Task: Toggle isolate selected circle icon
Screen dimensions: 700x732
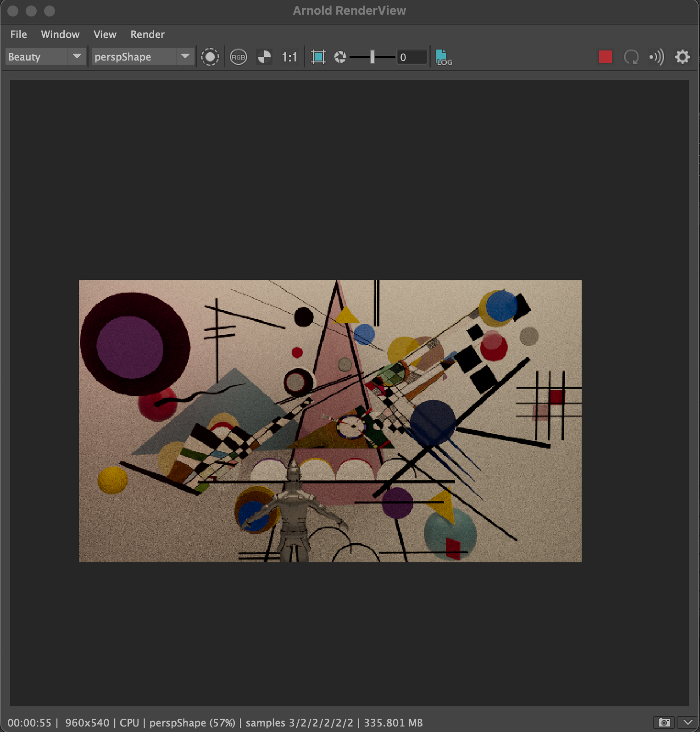Action: [210, 57]
